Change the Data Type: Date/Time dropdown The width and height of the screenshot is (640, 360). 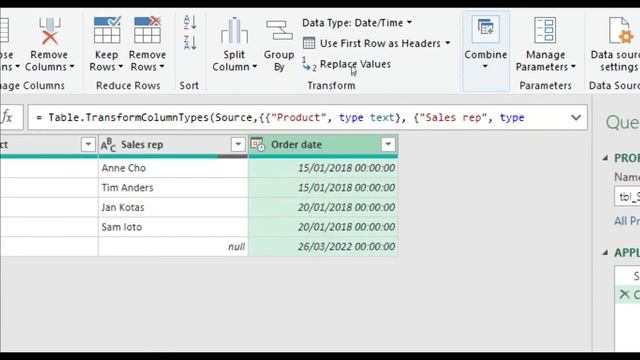click(357, 23)
